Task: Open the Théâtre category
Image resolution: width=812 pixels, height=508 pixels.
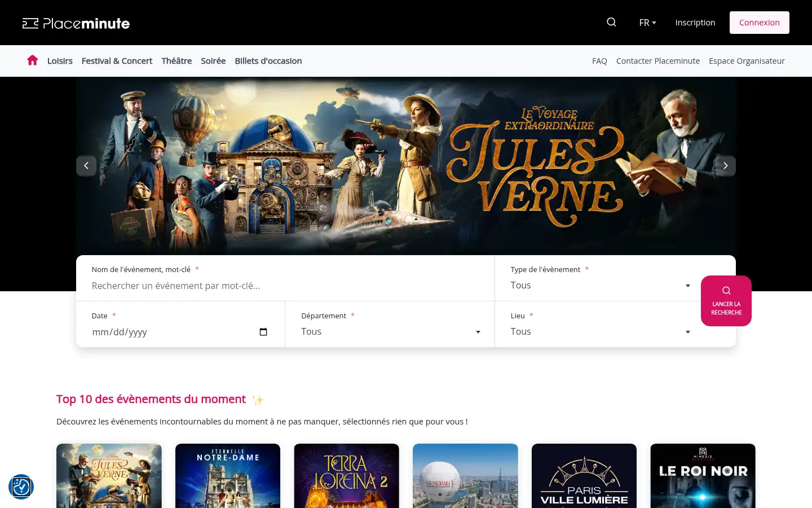Action: tap(176, 61)
